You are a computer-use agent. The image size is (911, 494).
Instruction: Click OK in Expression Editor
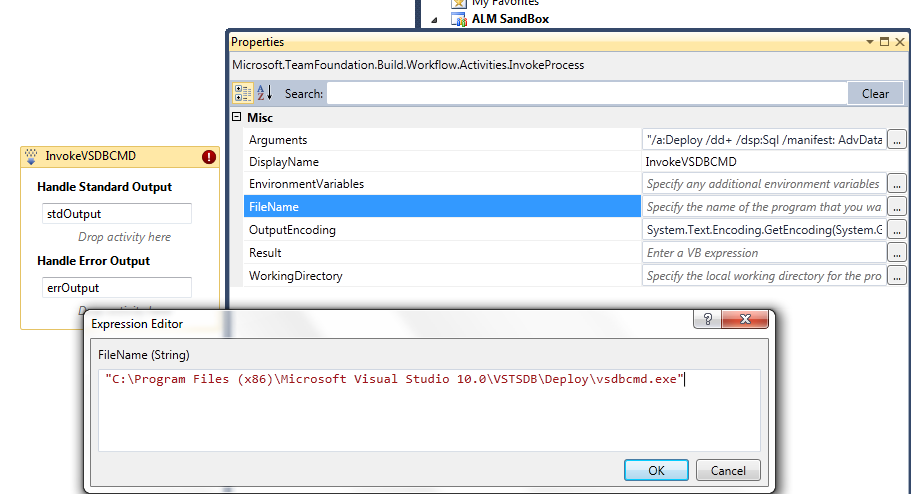point(657,470)
